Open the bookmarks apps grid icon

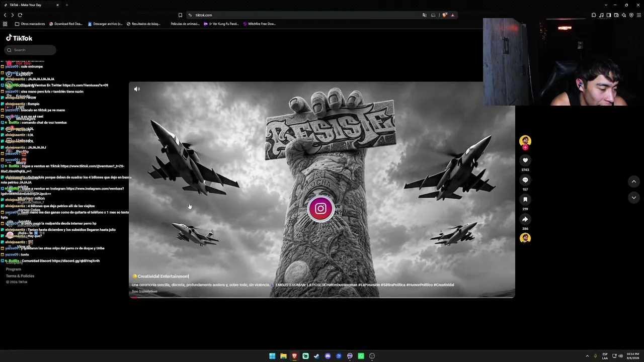coord(5,24)
